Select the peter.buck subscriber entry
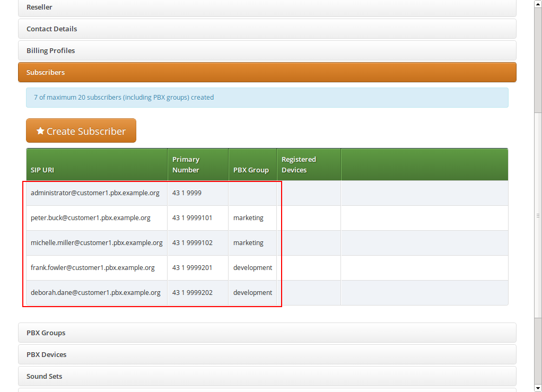542x392 pixels. [x=91, y=218]
